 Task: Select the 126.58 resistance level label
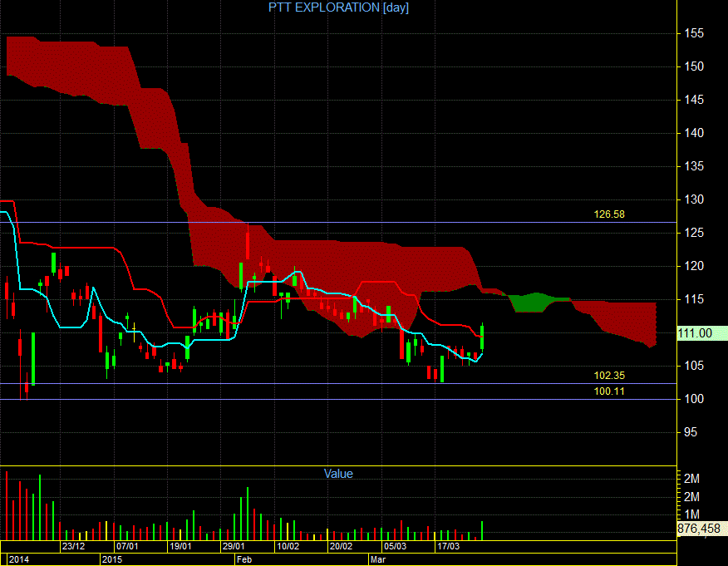(x=609, y=214)
